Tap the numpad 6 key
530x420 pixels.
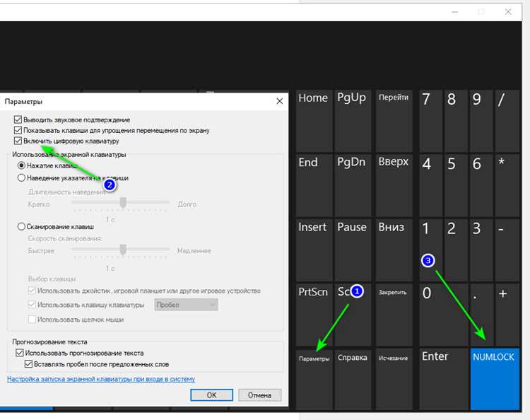point(481,185)
